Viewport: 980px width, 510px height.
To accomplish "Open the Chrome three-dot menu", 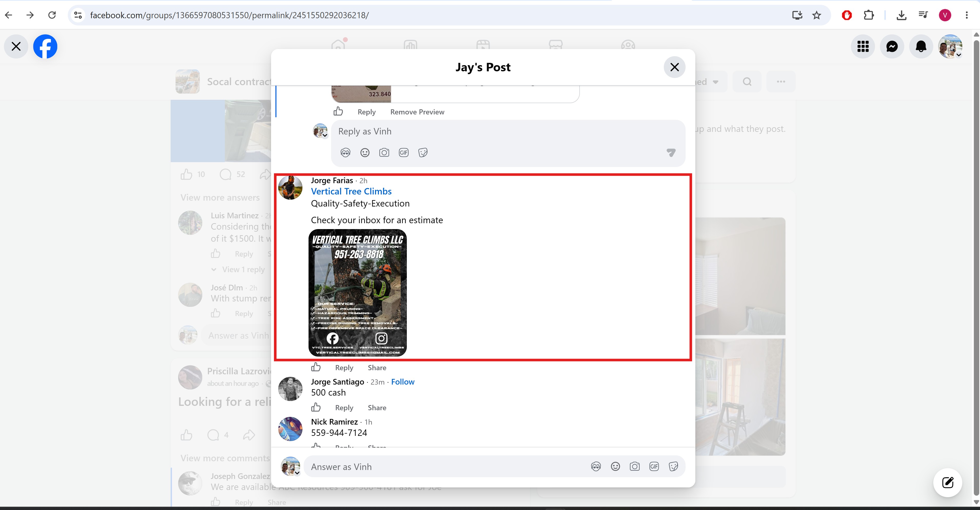I will [967, 15].
